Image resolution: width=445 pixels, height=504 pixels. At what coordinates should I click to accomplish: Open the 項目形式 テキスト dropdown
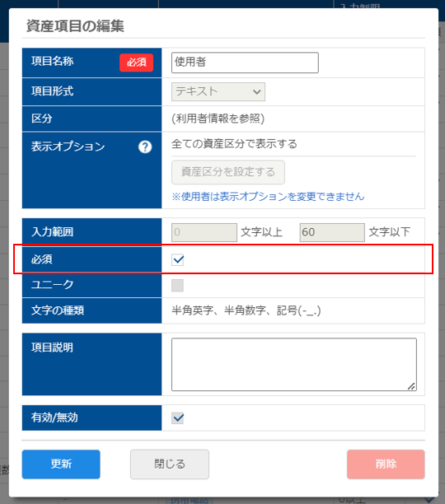coord(218,92)
